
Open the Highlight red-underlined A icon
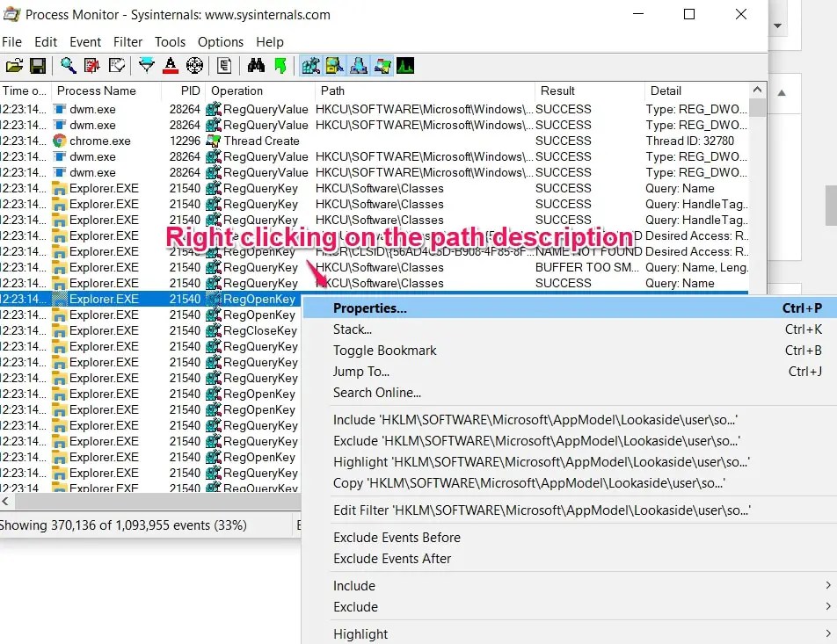click(171, 66)
